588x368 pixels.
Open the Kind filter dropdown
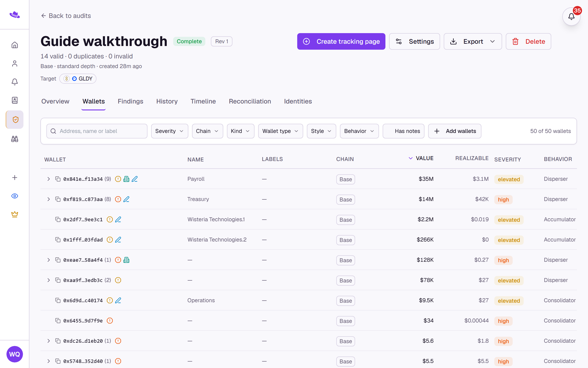pos(240,131)
